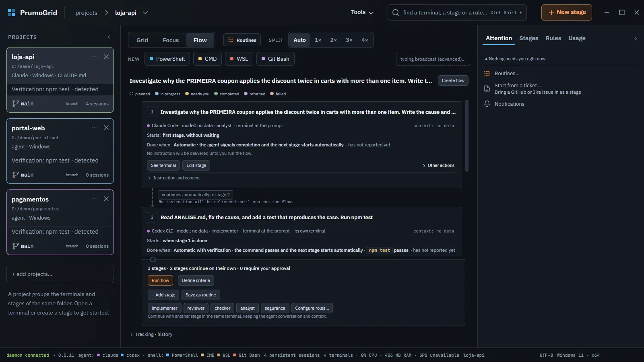Click the Start from a ticket document icon
The image size is (644, 362).
[x=487, y=88]
